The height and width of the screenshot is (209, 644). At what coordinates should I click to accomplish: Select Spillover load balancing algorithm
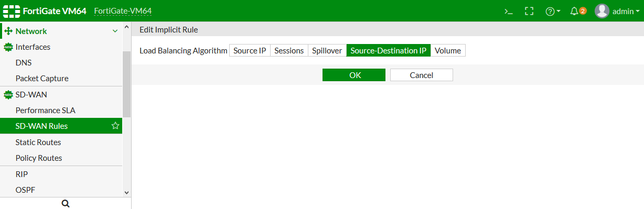pyautogui.click(x=327, y=51)
